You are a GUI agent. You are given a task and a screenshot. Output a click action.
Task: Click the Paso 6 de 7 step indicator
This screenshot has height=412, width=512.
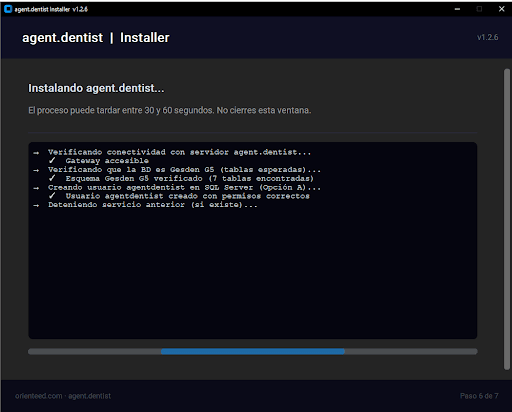(479, 396)
